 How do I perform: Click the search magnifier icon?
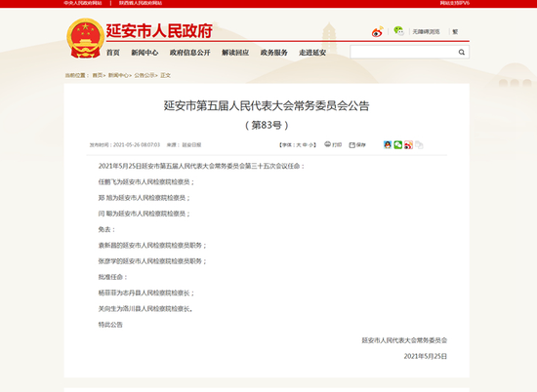click(x=461, y=52)
